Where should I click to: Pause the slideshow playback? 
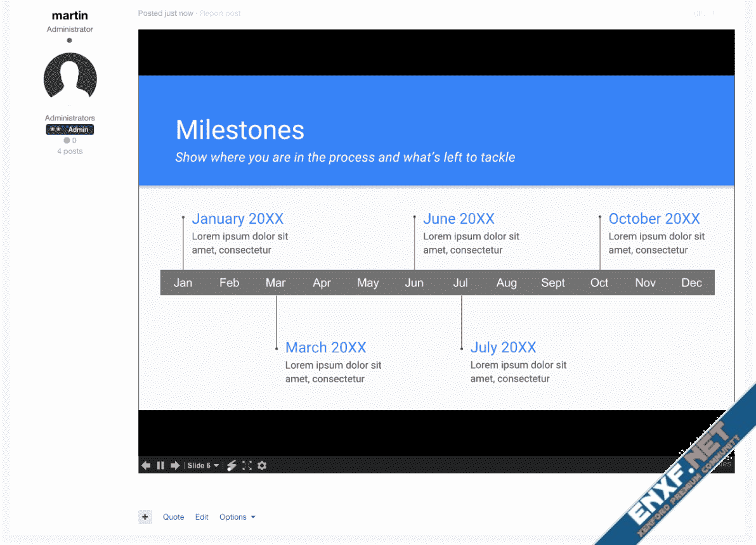click(160, 466)
